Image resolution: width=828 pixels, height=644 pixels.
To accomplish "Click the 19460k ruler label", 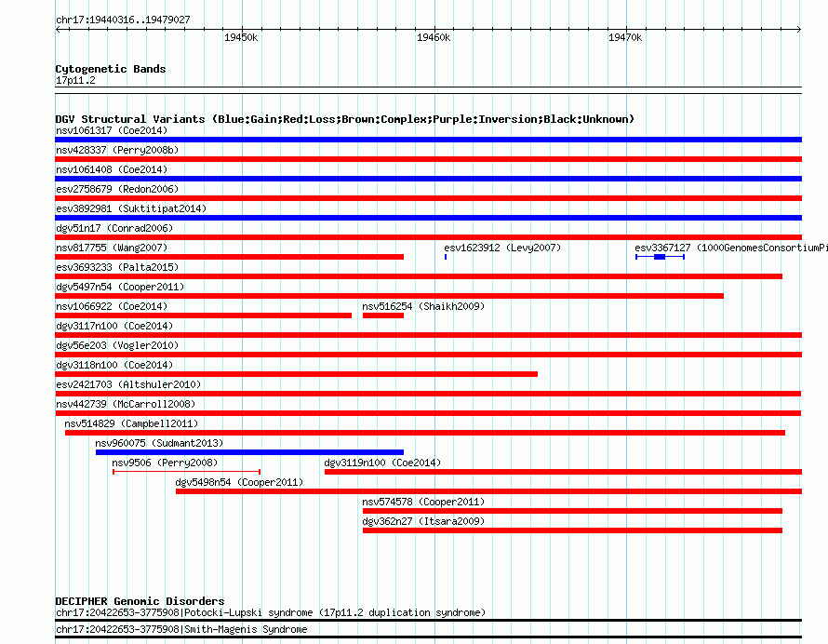I will [434, 37].
